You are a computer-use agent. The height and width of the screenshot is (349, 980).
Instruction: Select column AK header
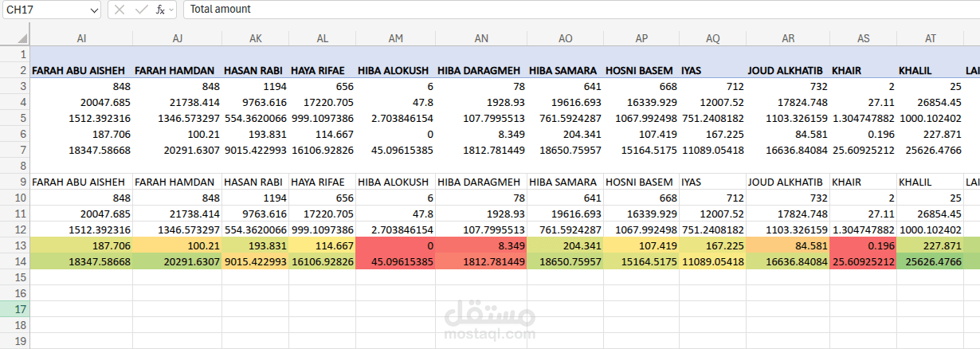coord(255,38)
